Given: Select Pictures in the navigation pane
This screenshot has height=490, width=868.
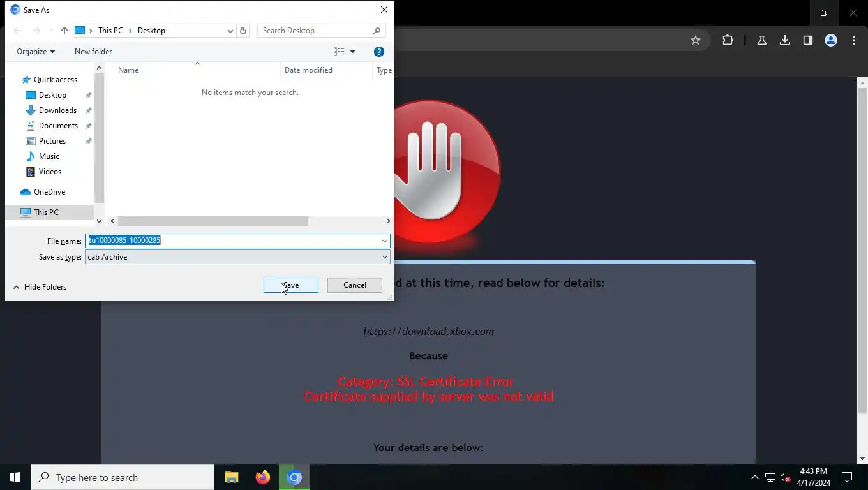Looking at the screenshot, I should (x=52, y=141).
